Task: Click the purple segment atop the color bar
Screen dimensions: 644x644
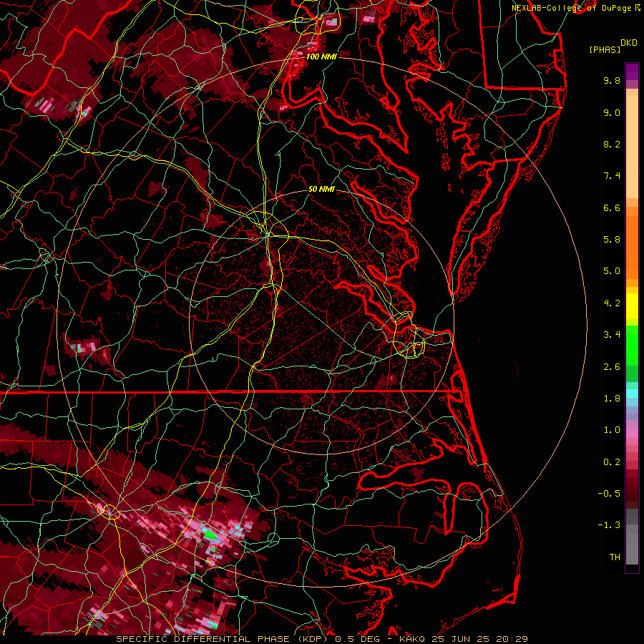Action: (x=632, y=72)
